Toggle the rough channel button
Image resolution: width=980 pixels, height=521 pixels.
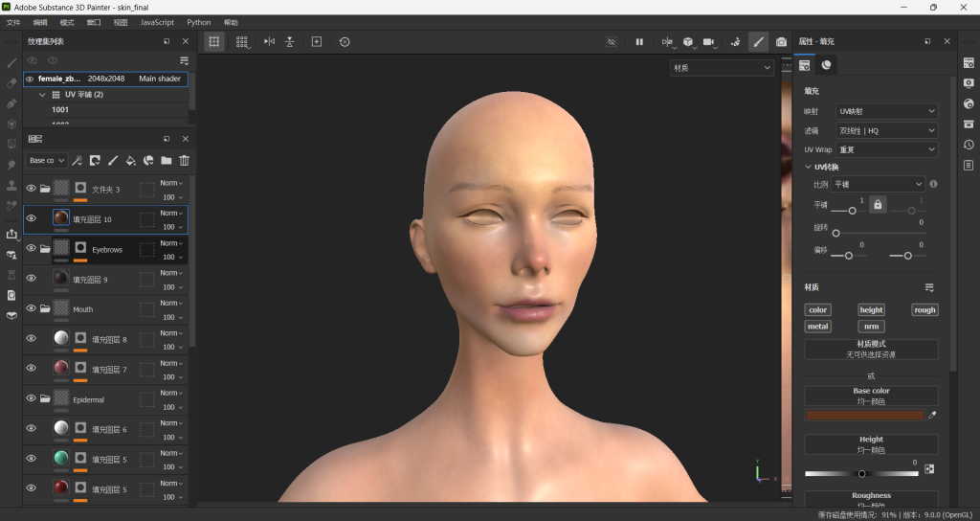[924, 310]
